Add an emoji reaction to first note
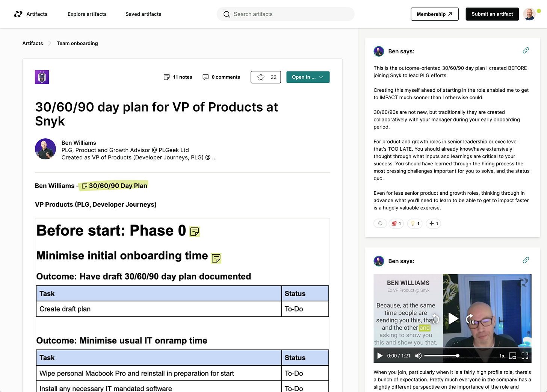 pyautogui.click(x=380, y=224)
